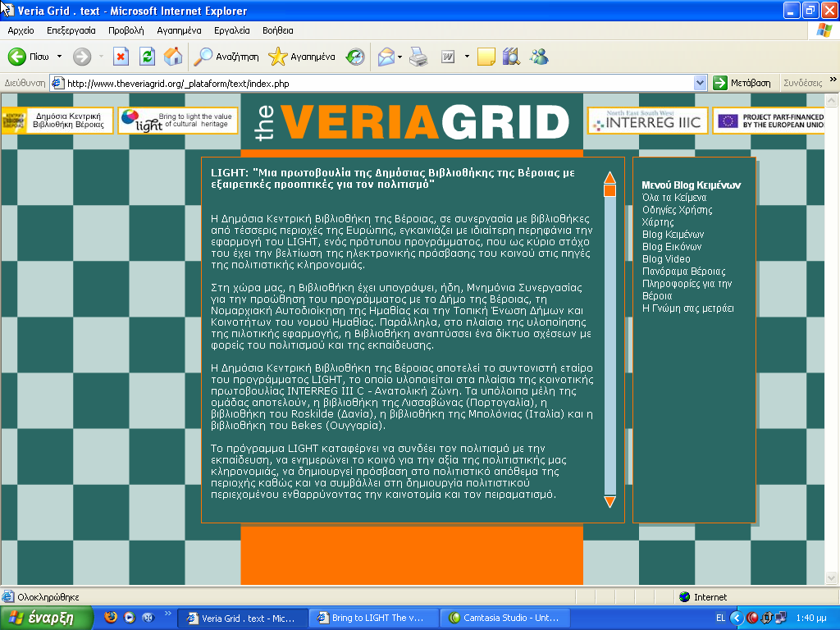Click the browser scrollbar down arrow
Image resolution: width=840 pixels, height=630 pixels.
[x=832, y=577]
